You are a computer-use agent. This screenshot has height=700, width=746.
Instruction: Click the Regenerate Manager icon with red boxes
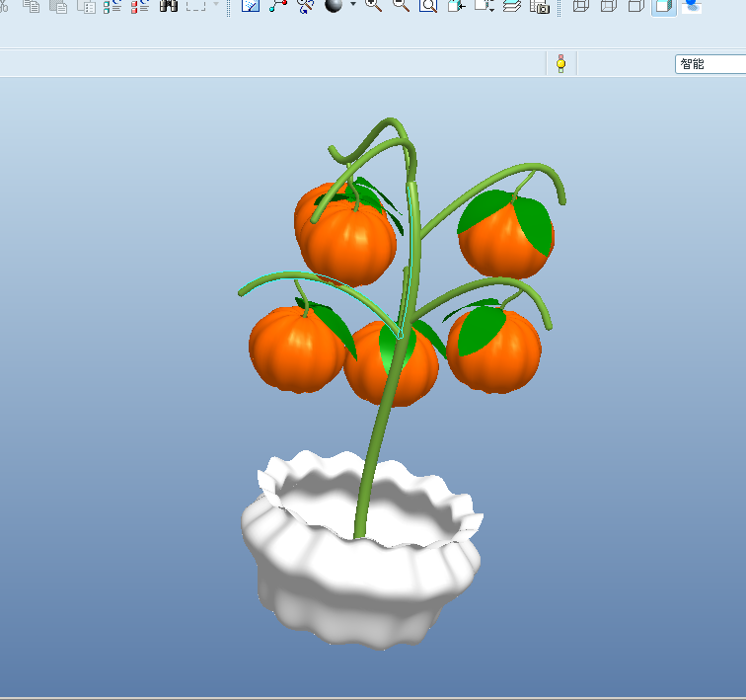[140, 6]
